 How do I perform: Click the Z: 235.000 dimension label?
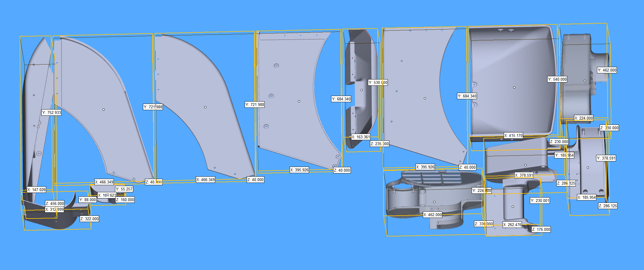click(x=380, y=144)
